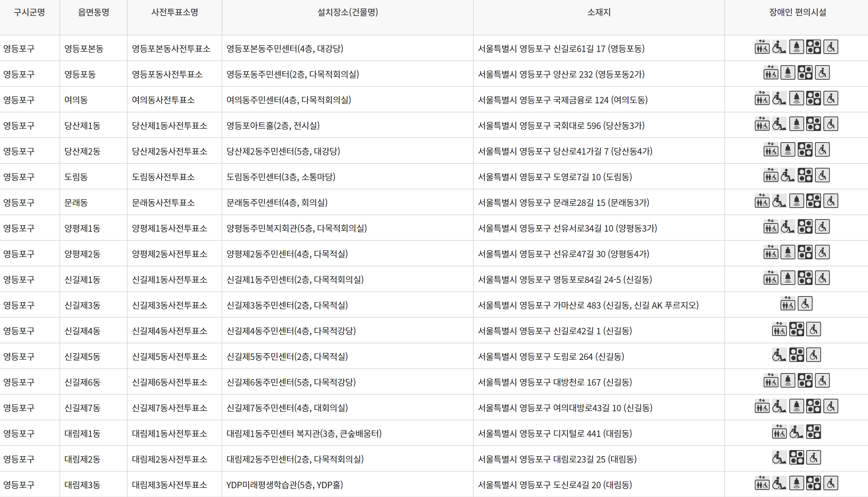Select the 문래동 cell in 읍면동명 column
The width and height of the screenshot is (868, 497).
[76, 203]
